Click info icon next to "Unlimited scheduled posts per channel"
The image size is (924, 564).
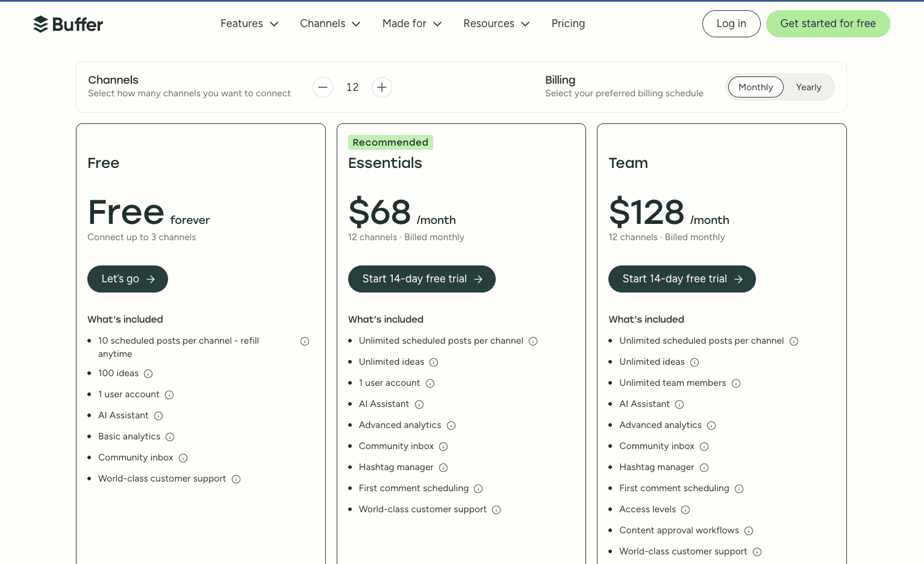click(x=533, y=341)
